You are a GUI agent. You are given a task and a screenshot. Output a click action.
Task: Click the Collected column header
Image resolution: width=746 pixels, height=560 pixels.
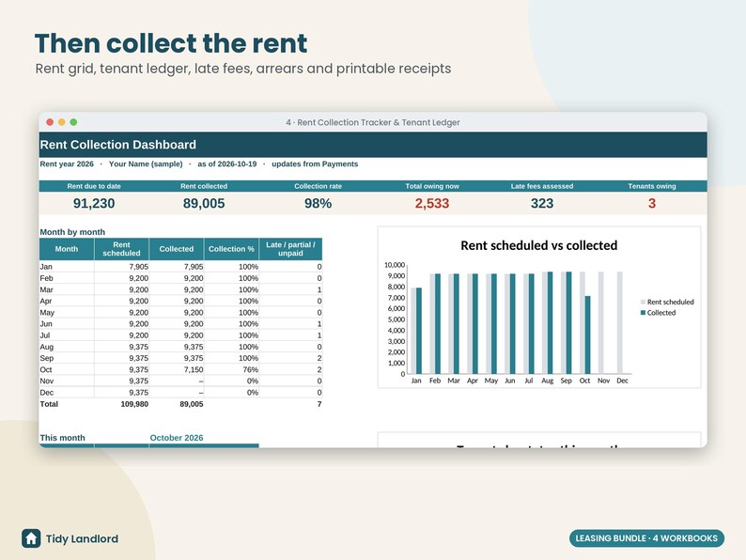pyautogui.click(x=177, y=249)
